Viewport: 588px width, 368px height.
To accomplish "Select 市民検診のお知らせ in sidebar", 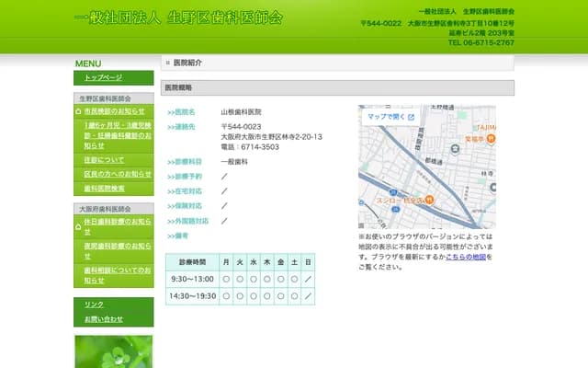I will click(x=114, y=111).
